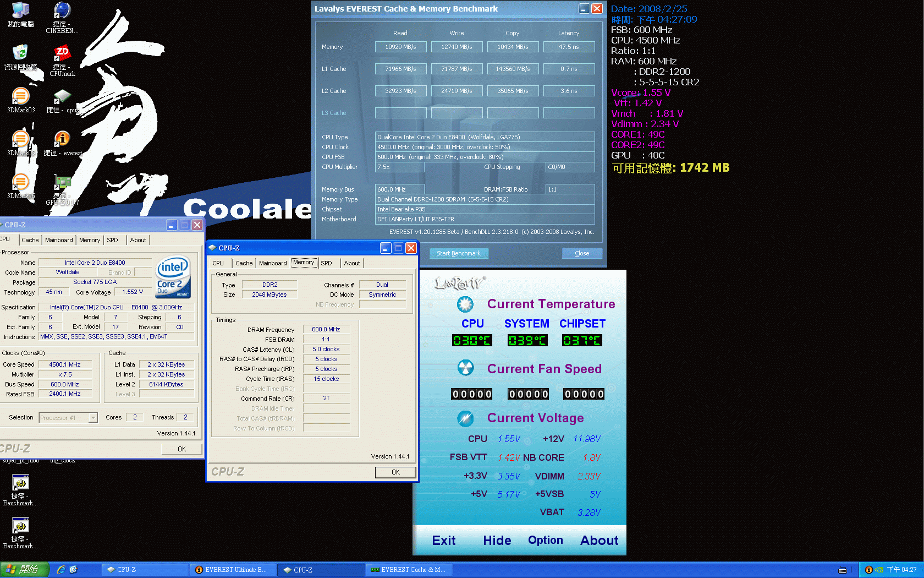
Task: Switch to first CPU-Z taskbar button
Action: point(145,570)
